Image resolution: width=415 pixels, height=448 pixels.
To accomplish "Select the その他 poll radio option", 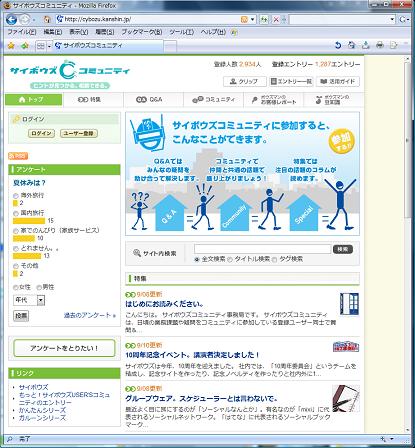I will click(16, 266).
